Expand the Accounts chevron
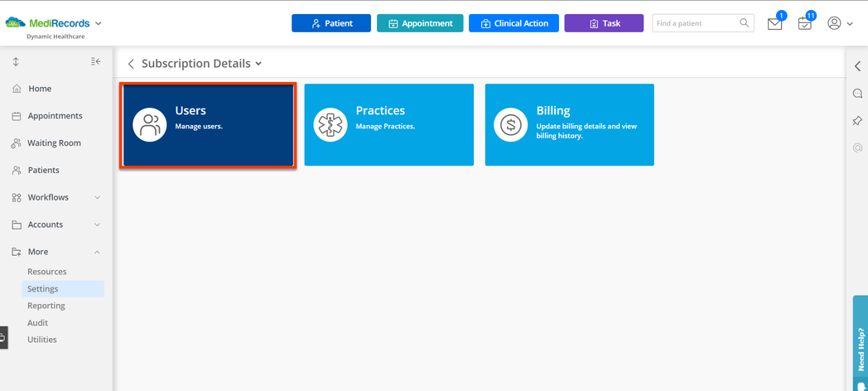 point(98,224)
